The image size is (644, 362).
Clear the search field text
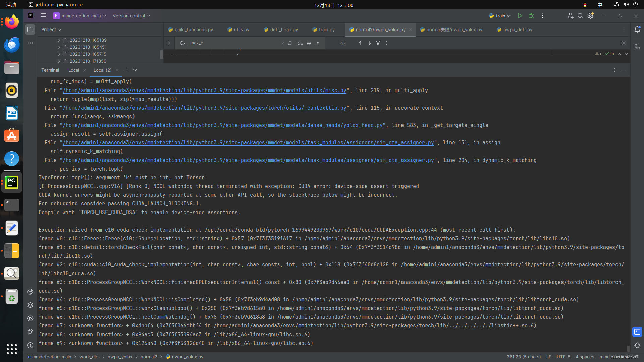[282, 43]
